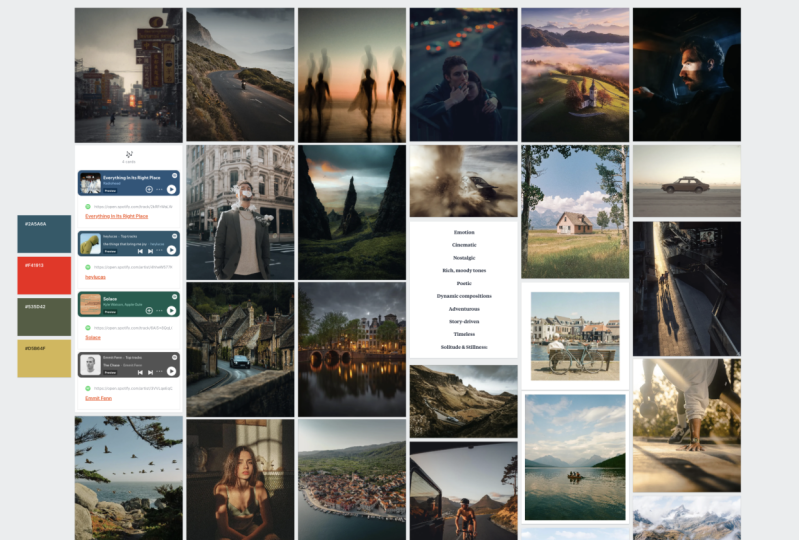Open hilltop church above clouds photo

point(575,74)
